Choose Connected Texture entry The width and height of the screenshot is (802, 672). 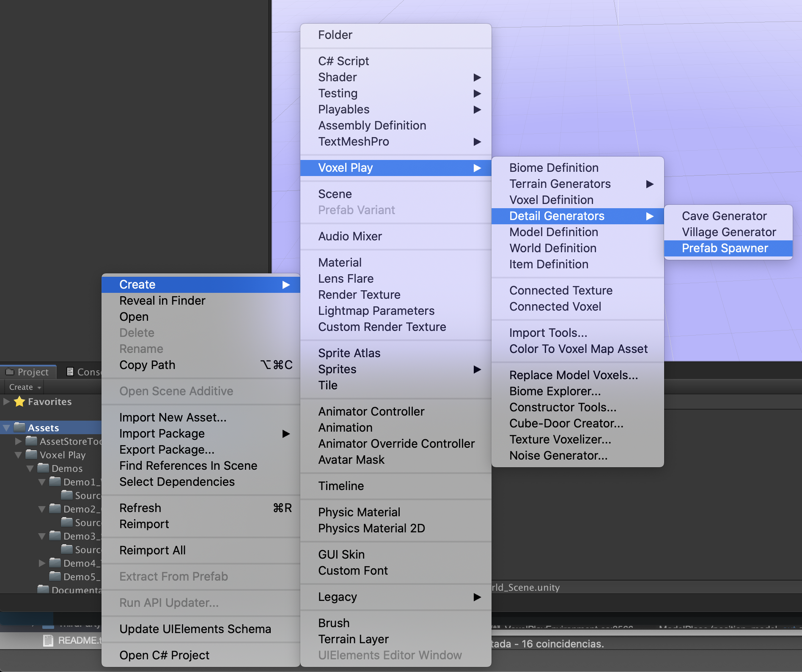coord(577,291)
